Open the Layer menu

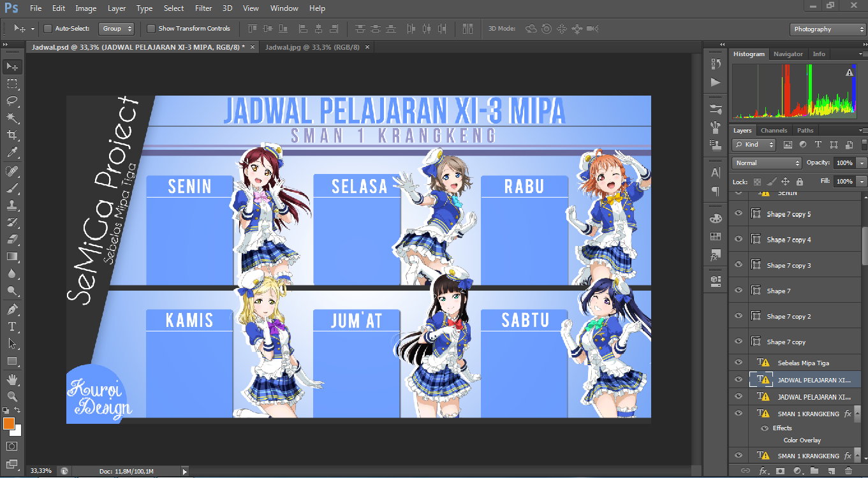[117, 8]
